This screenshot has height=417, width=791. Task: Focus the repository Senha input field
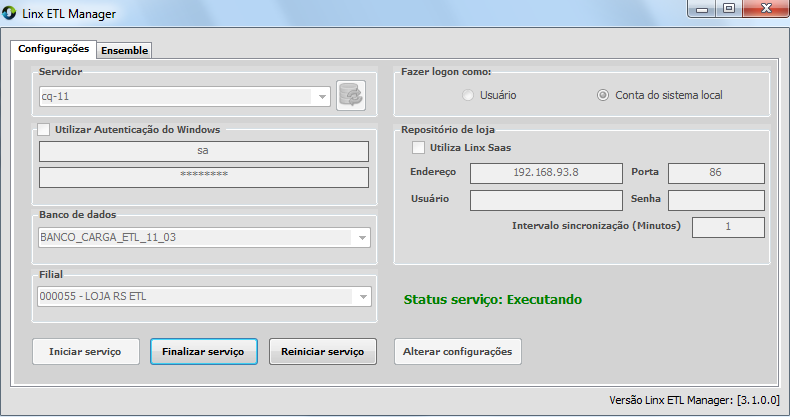pyautogui.click(x=716, y=200)
